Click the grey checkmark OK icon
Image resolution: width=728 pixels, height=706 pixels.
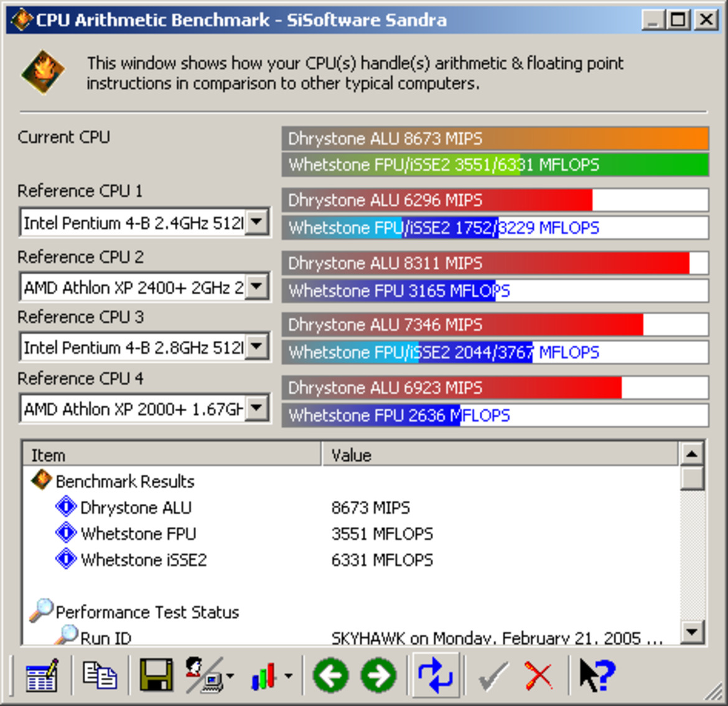[493, 676]
